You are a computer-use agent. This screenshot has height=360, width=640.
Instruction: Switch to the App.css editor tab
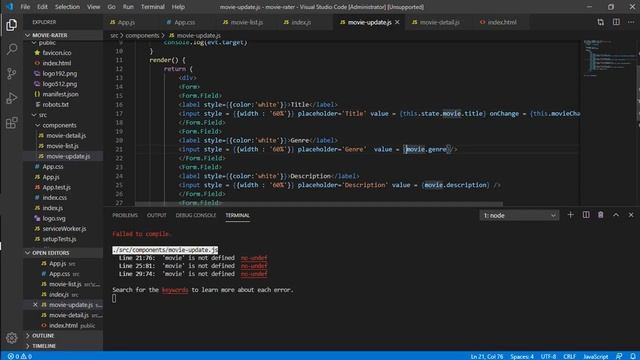coord(184,22)
